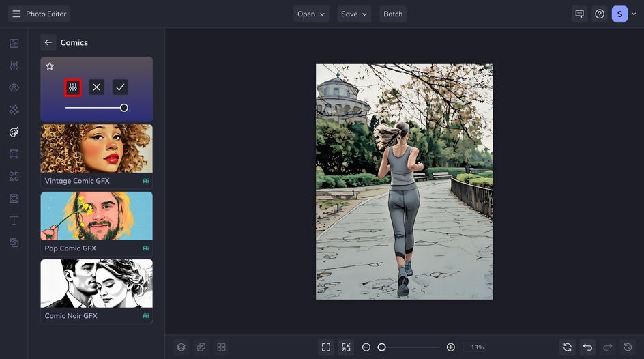Open the Image Manager sidebar icon
Image resolution: width=644 pixels, height=359 pixels.
click(14, 43)
